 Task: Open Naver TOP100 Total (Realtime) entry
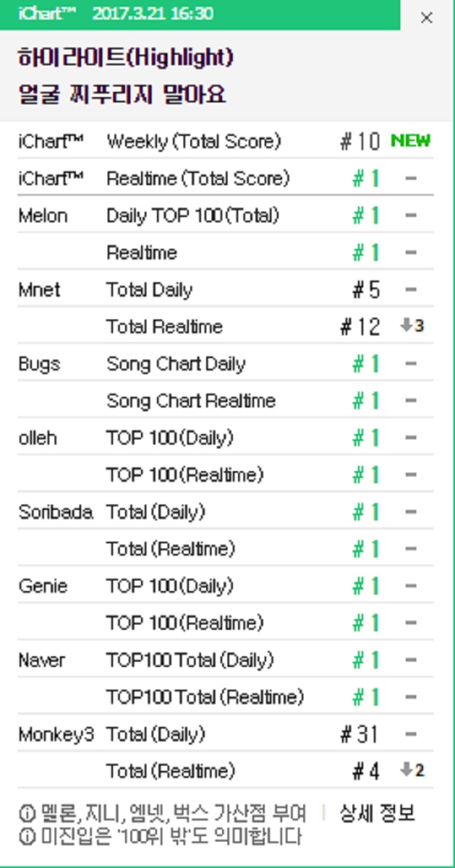pyautogui.click(x=205, y=697)
